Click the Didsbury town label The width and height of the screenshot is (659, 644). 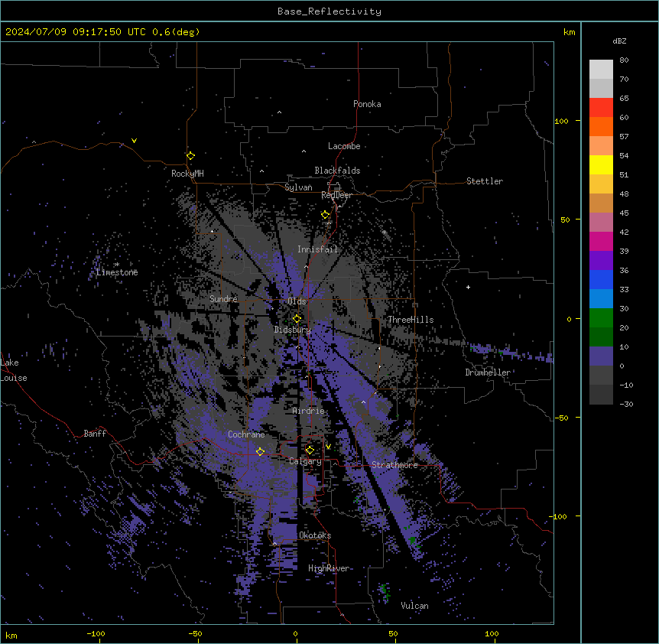pyautogui.click(x=293, y=330)
